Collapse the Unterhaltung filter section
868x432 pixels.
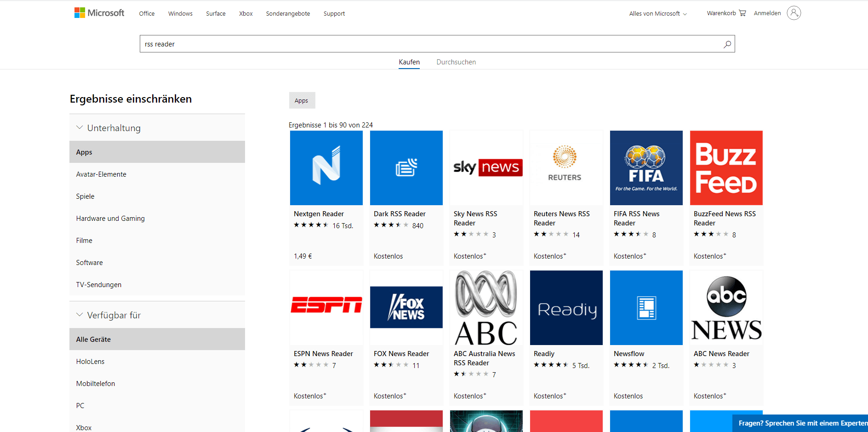(x=80, y=128)
